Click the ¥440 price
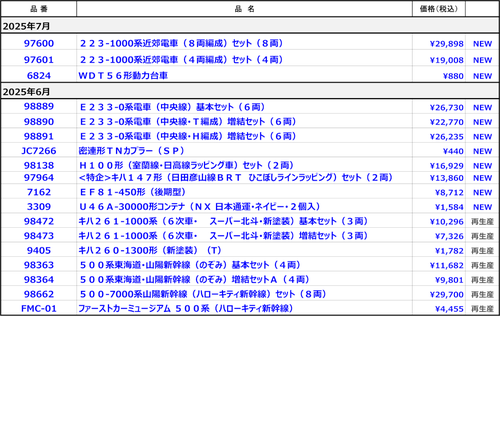This screenshot has width=500, height=426. 453,152
